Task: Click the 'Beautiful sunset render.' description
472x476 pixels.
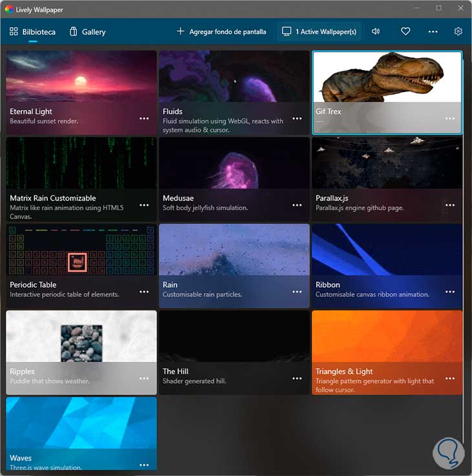Action: click(x=44, y=121)
